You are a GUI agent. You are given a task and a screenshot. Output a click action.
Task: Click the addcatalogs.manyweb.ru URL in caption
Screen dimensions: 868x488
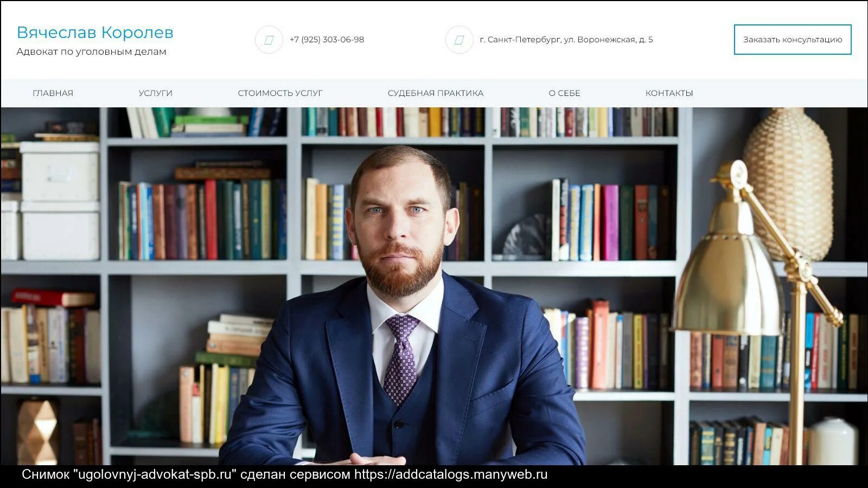451,474
